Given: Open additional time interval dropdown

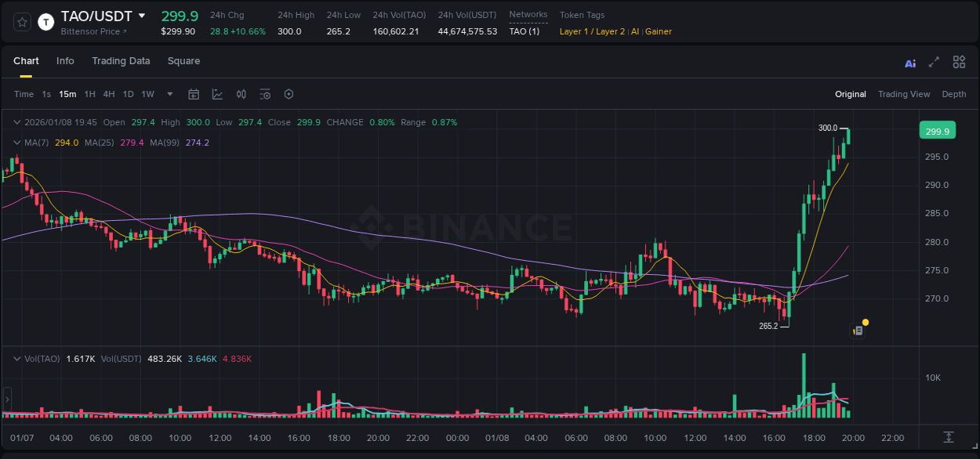Looking at the screenshot, I should point(169,94).
